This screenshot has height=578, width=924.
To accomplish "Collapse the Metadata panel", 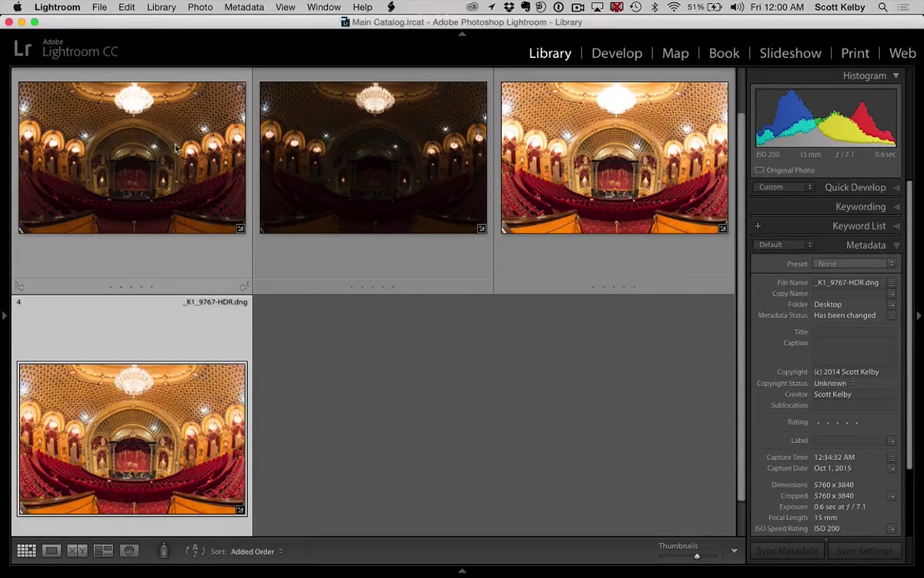I will click(x=896, y=245).
